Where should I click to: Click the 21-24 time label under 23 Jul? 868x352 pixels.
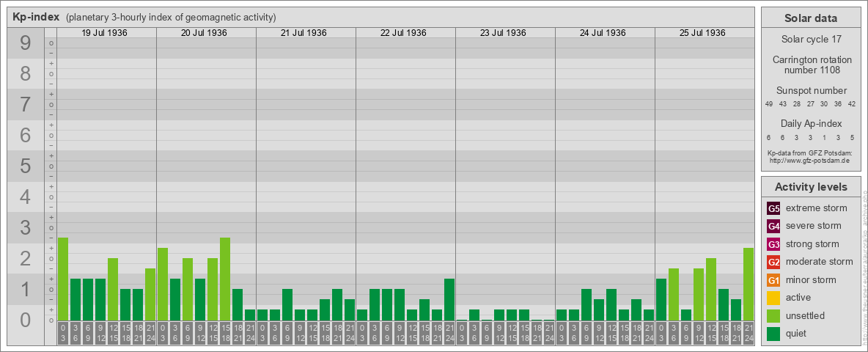548,334
